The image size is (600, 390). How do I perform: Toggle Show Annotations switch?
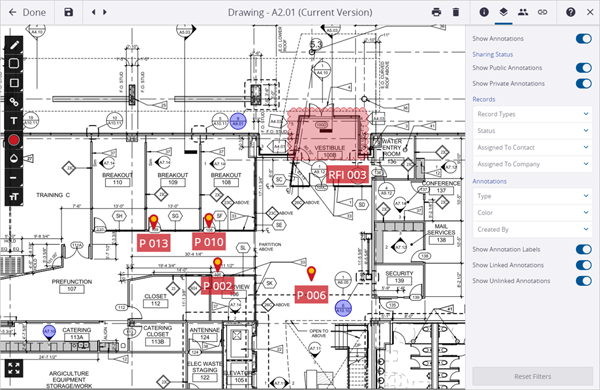click(x=584, y=39)
